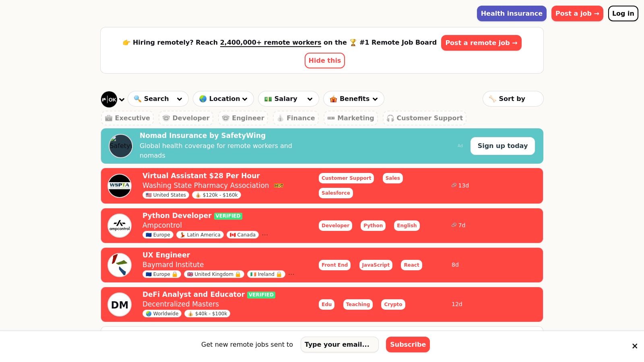Open DeFi Analyst and Educator job
Screen dimensions: 644x362
tap(194, 294)
